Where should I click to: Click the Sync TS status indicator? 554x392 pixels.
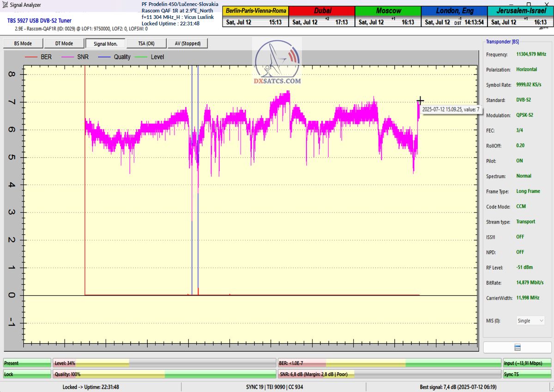pyautogui.click(x=527, y=374)
